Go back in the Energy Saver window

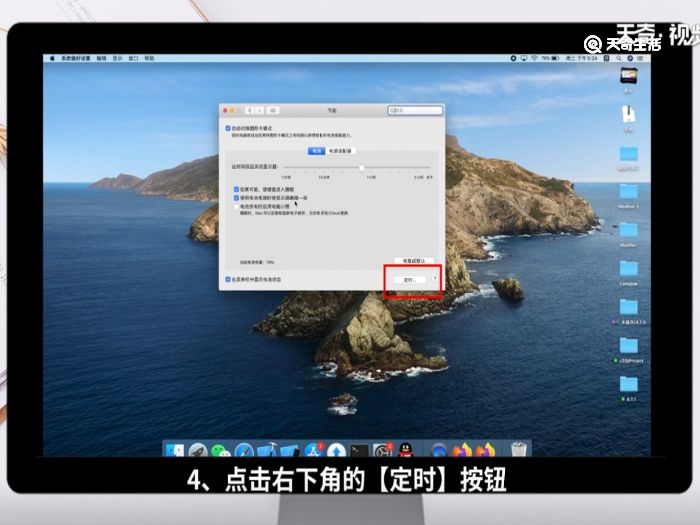(x=250, y=110)
